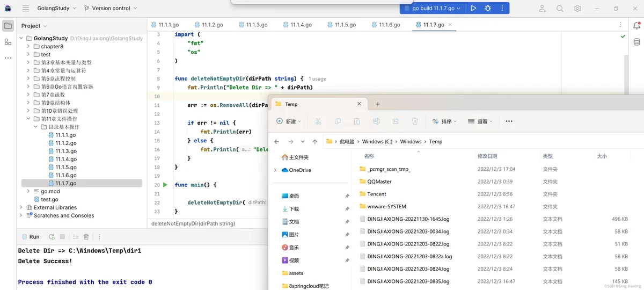644x290 pixels.
Task: Switch to 11.1.3.go editor tab
Action: pos(253,25)
